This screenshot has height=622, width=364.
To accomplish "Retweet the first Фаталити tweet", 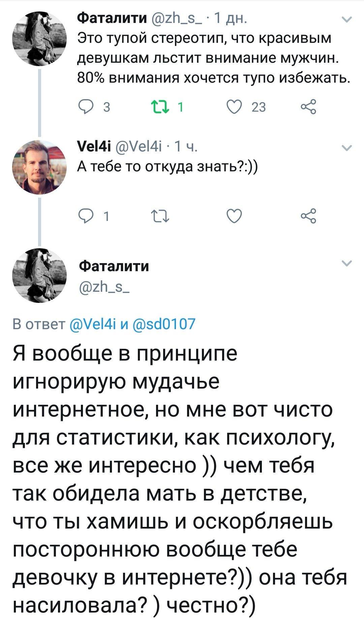I will 166,107.
